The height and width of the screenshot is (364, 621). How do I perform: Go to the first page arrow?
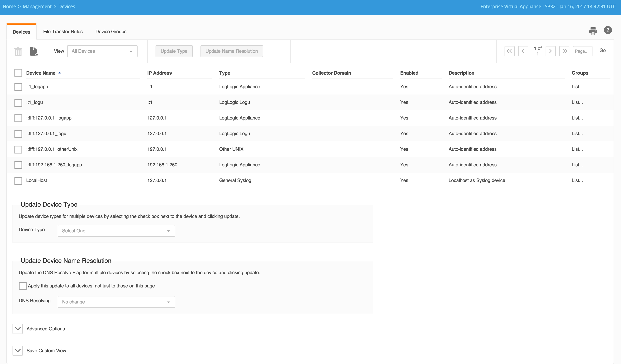[509, 51]
